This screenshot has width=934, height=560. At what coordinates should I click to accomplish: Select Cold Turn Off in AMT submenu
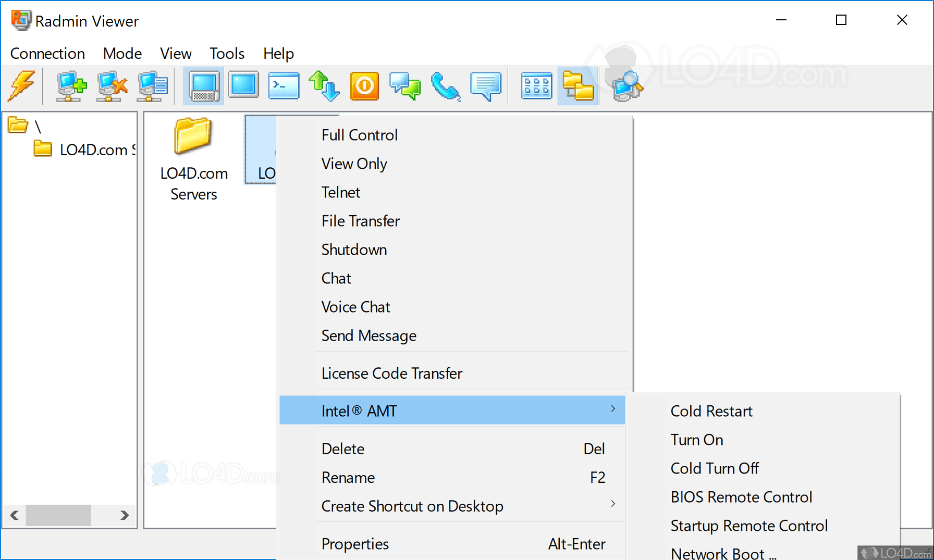pyautogui.click(x=763, y=469)
